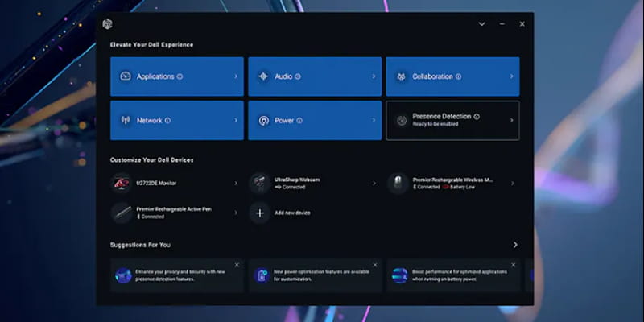This screenshot has height=322, width=644.
Task: Dismiss the presence detection suggestion
Action: coord(237,265)
